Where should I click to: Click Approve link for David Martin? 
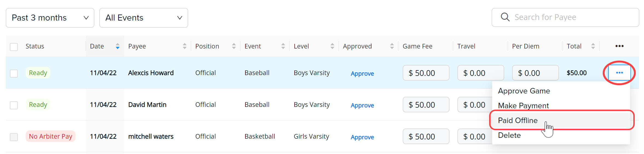362,105
